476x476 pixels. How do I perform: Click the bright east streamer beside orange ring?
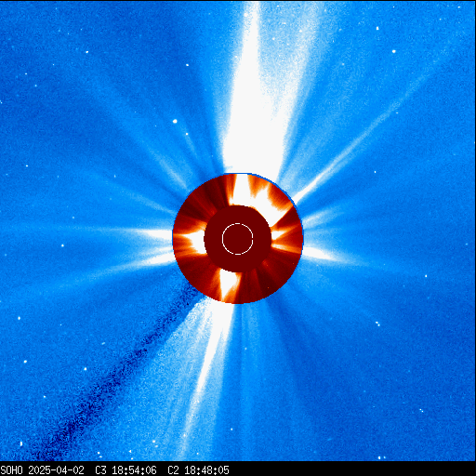[155, 234]
